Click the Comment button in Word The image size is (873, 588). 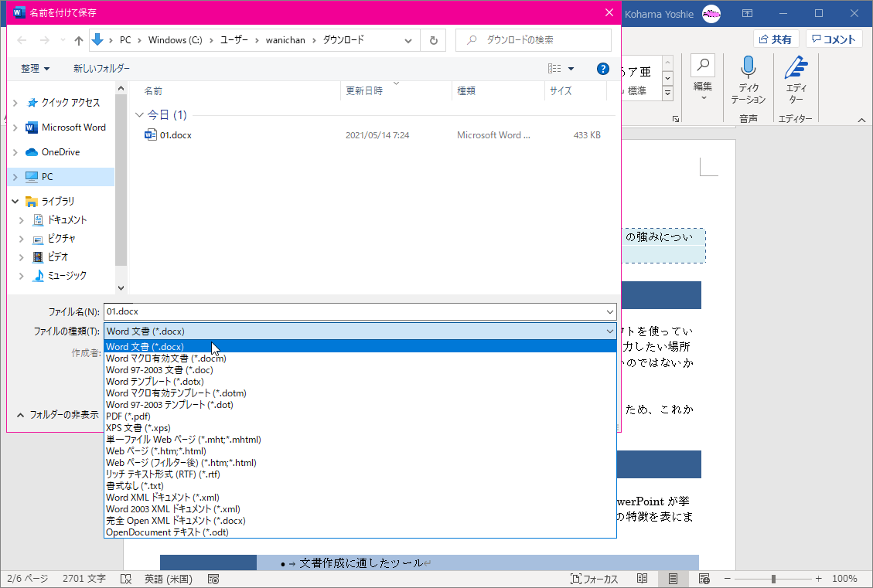pyautogui.click(x=834, y=39)
